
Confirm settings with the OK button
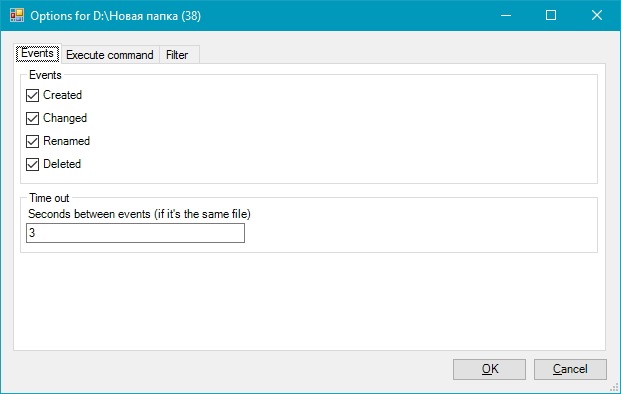pyautogui.click(x=490, y=369)
